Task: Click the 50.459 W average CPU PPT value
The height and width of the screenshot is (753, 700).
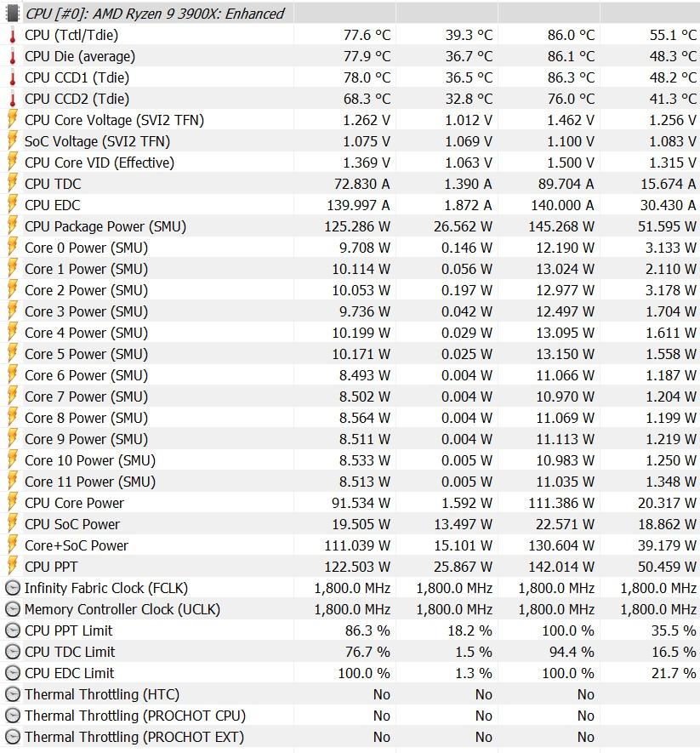Action: (x=667, y=567)
